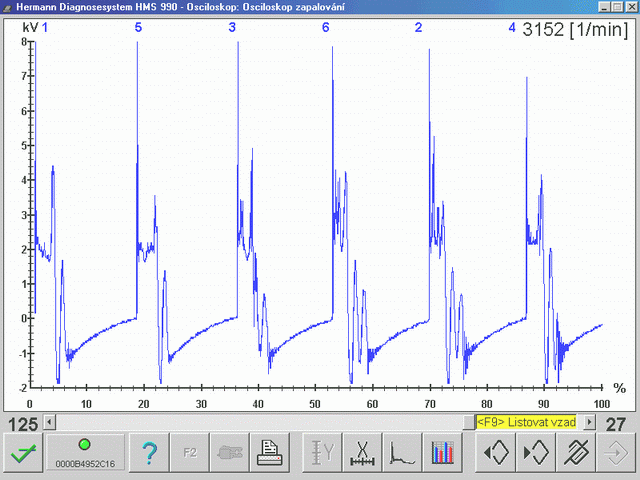Open the colored bar chart view
The height and width of the screenshot is (480, 640).
click(x=442, y=453)
